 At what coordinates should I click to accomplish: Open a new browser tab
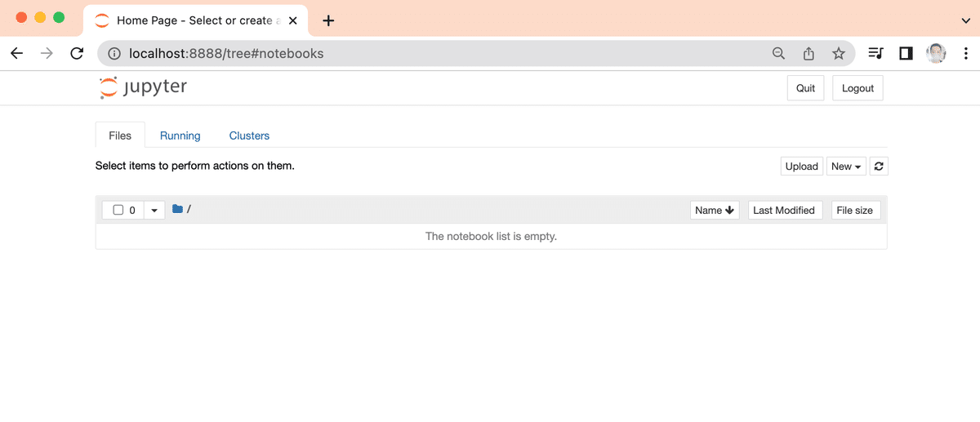click(x=328, y=20)
